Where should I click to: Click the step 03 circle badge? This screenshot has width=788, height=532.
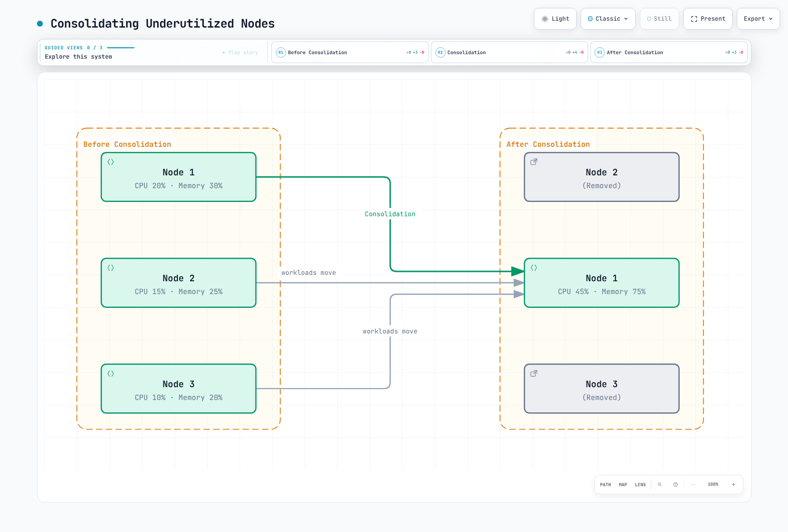tap(599, 52)
